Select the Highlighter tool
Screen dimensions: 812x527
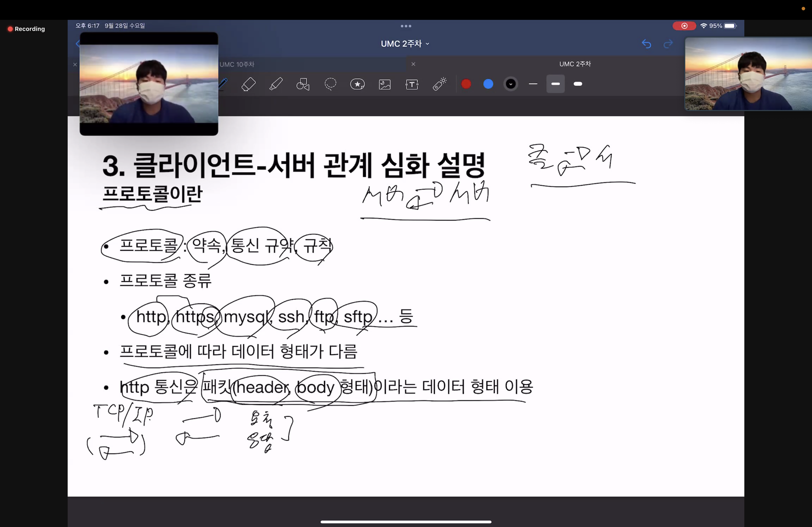pyautogui.click(x=276, y=84)
